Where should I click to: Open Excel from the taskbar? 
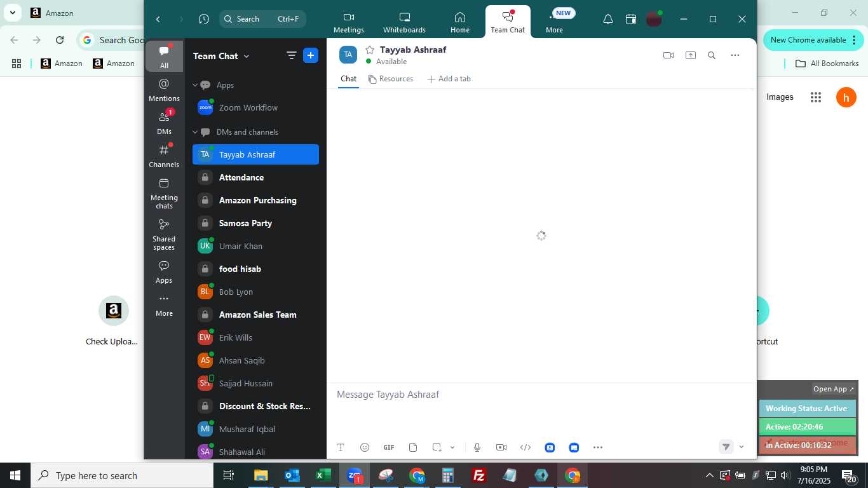click(x=323, y=475)
